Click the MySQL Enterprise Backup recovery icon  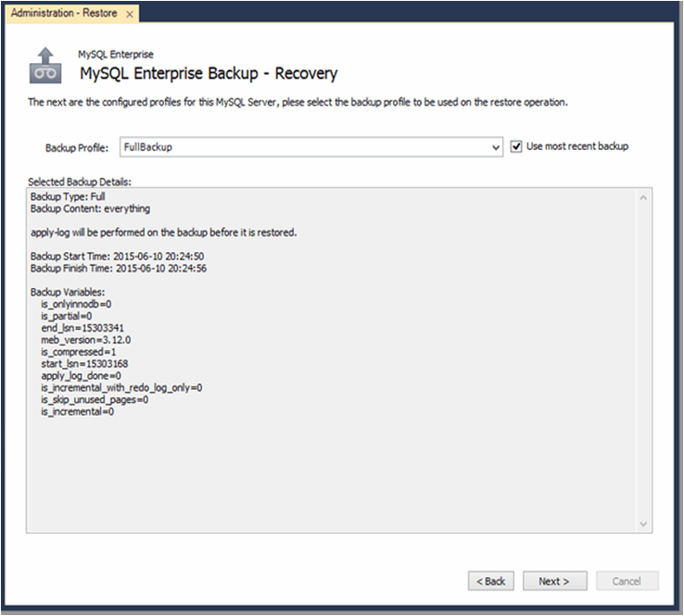(45, 65)
